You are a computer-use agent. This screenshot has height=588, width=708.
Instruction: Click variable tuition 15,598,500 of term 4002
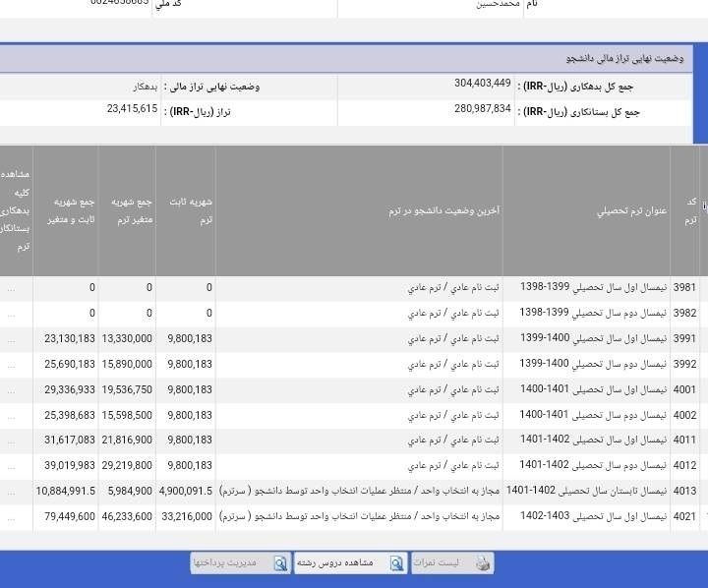[127, 415]
